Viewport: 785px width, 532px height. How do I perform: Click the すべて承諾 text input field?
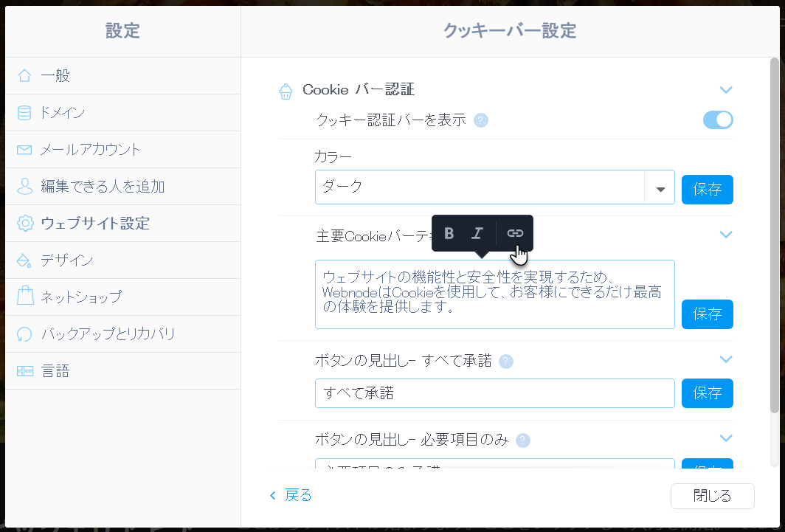[x=494, y=393]
